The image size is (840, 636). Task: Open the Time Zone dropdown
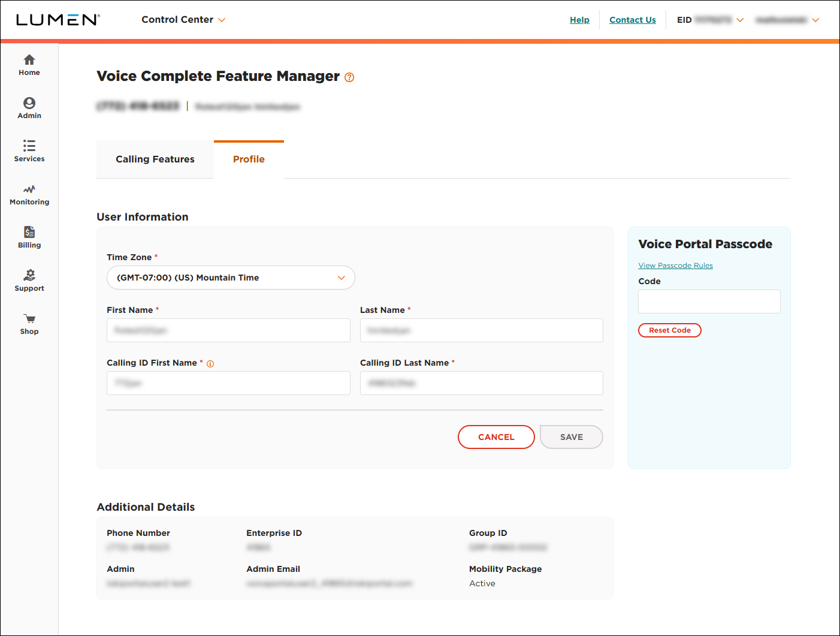pos(230,278)
